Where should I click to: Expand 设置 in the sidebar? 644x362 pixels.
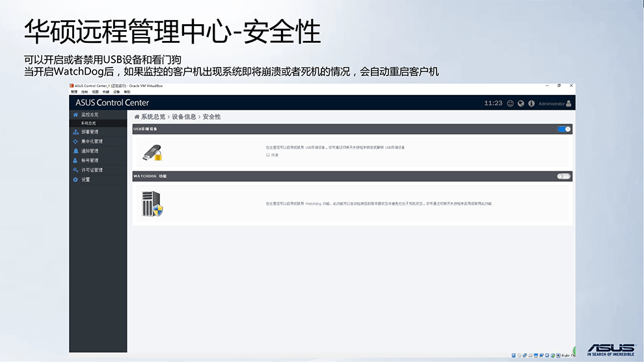[x=98, y=180]
